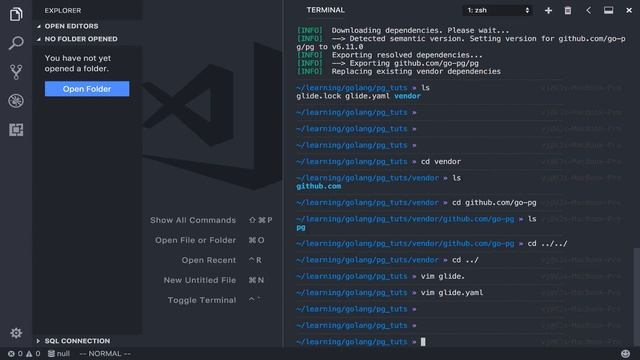
Task: Click 'Replacing existing vendor dependencies' log line
Action: [x=416, y=71]
